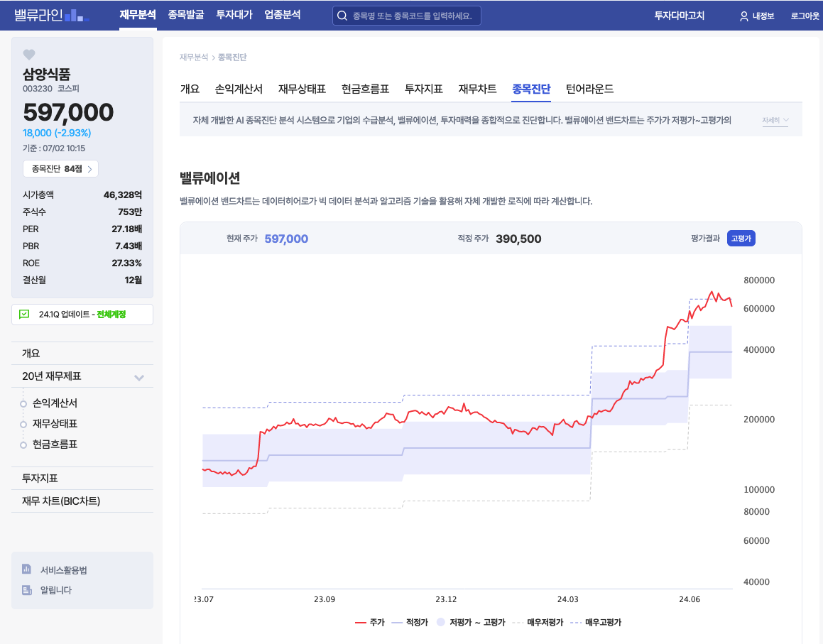The width and height of the screenshot is (823, 644).
Task: Click the ROE value 27.33%
Action: 127,263
